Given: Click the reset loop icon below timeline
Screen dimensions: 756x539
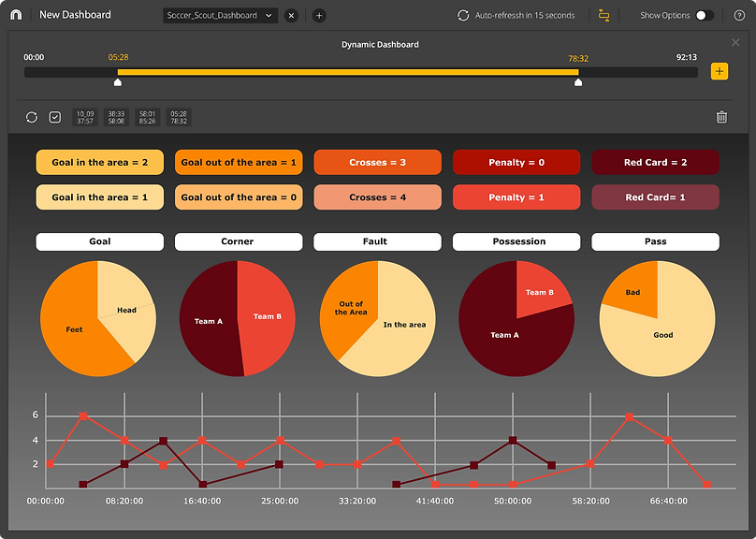Looking at the screenshot, I should click(x=32, y=117).
